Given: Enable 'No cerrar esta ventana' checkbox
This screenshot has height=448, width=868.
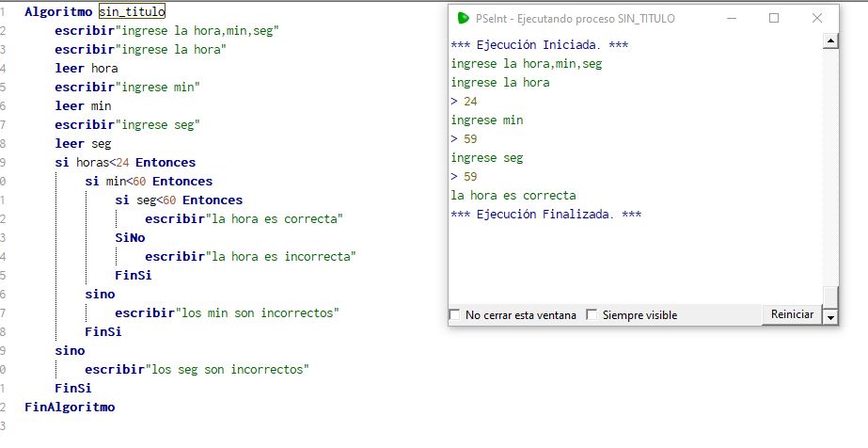Looking at the screenshot, I should click(456, 315).
